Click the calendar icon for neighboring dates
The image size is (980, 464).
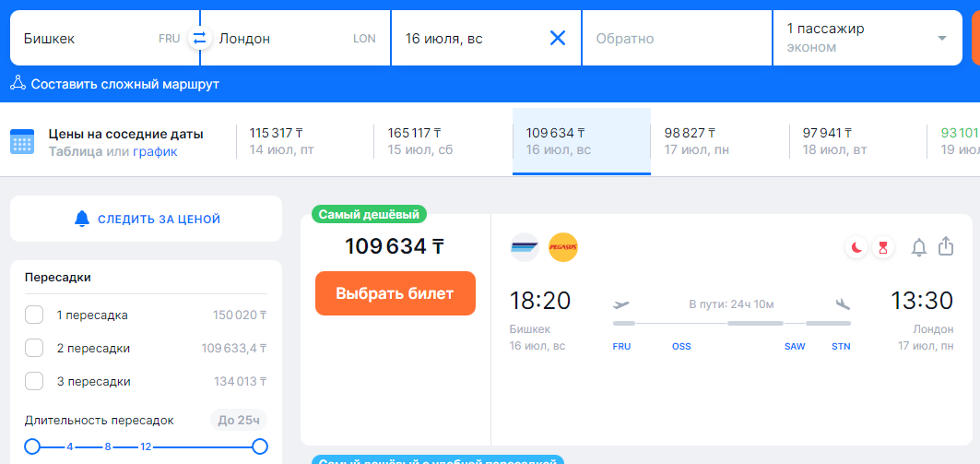(x=22, y=142)
